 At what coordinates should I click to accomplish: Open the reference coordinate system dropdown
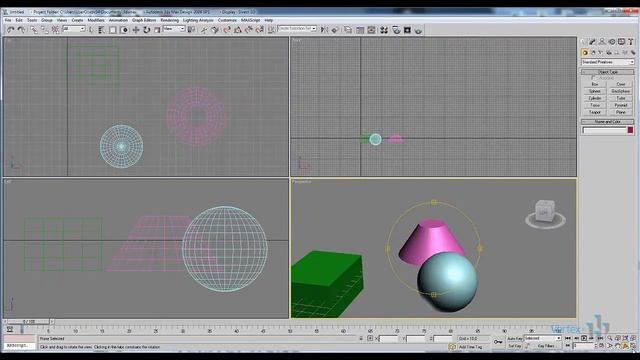point(174,29)
